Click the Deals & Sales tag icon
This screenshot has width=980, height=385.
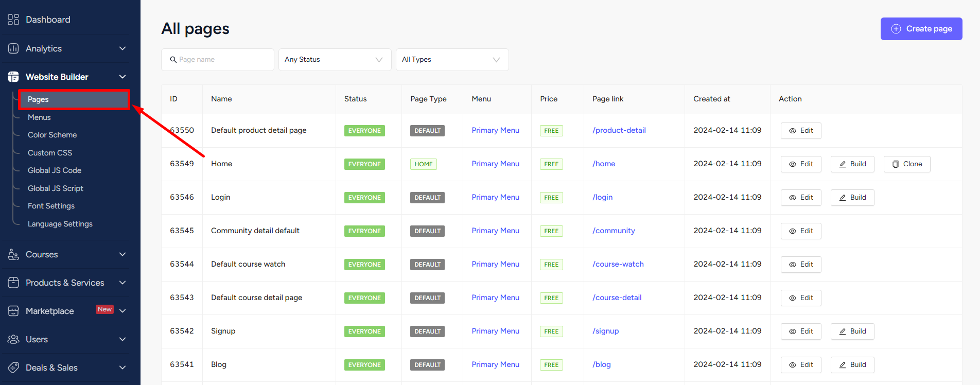pyautogui.click(x=13, y=367)
